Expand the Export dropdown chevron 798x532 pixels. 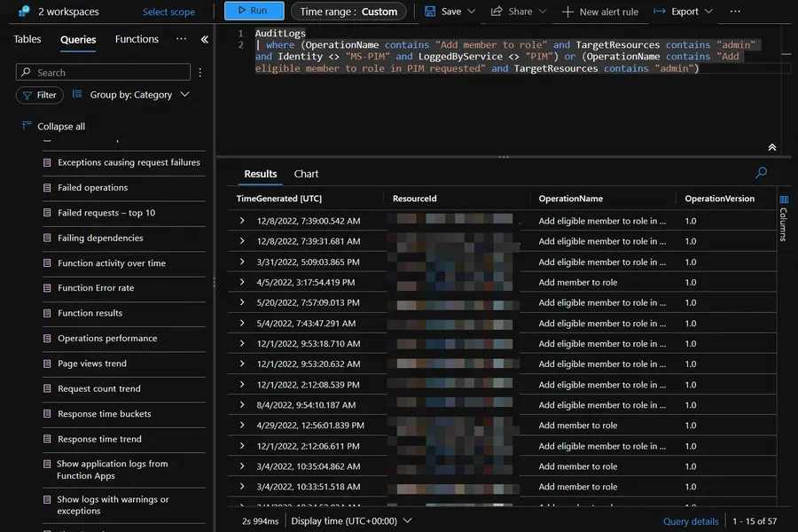pos(708,12)
